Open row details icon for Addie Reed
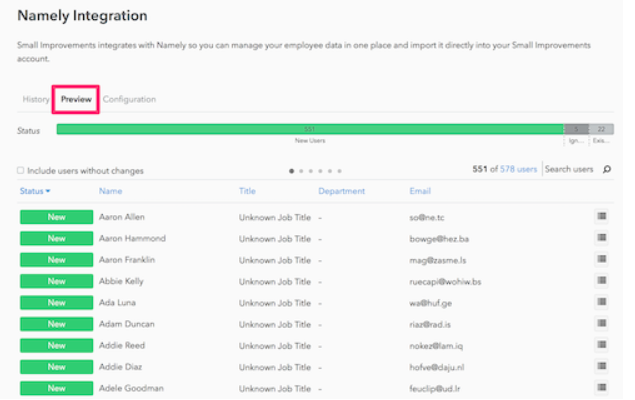Image resolution: width=635 pixels, height=400 pixels. point(601,345)
